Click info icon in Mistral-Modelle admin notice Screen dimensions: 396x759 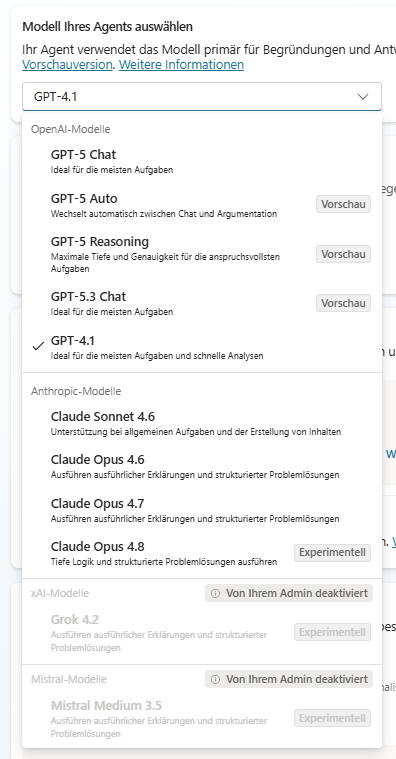click(216, 680)
